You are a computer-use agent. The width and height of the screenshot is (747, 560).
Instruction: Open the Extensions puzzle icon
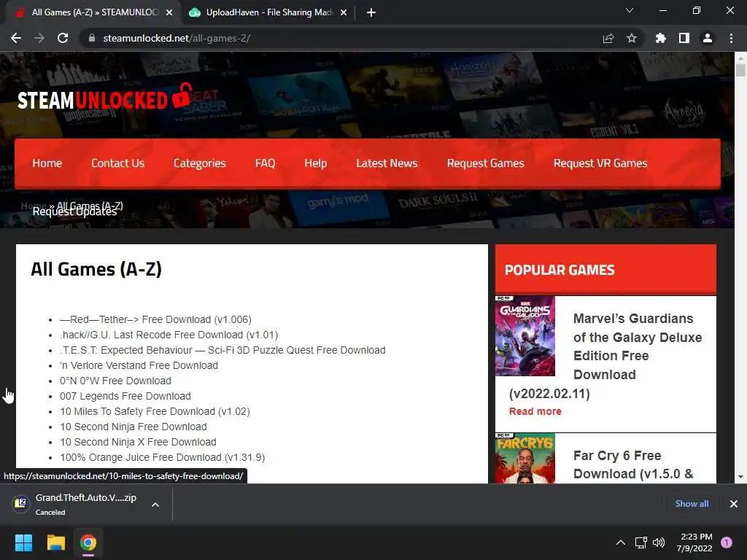(x=661, y=38)
